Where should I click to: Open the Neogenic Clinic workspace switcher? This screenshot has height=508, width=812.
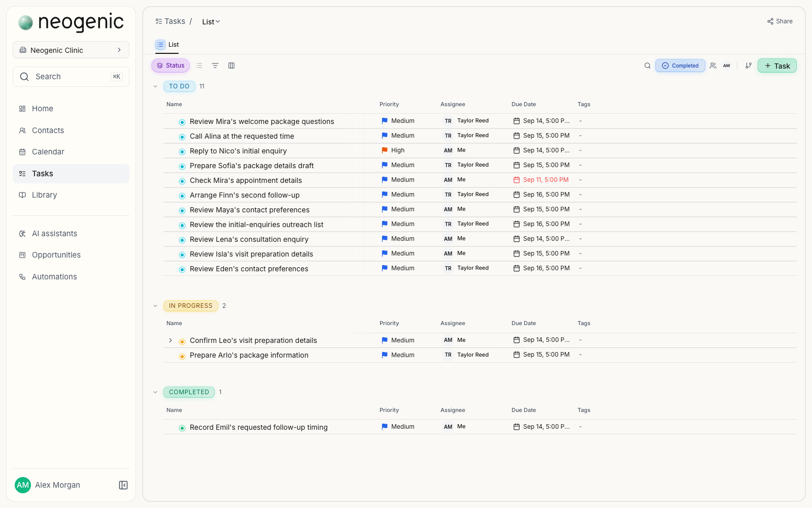coord(71,50)
